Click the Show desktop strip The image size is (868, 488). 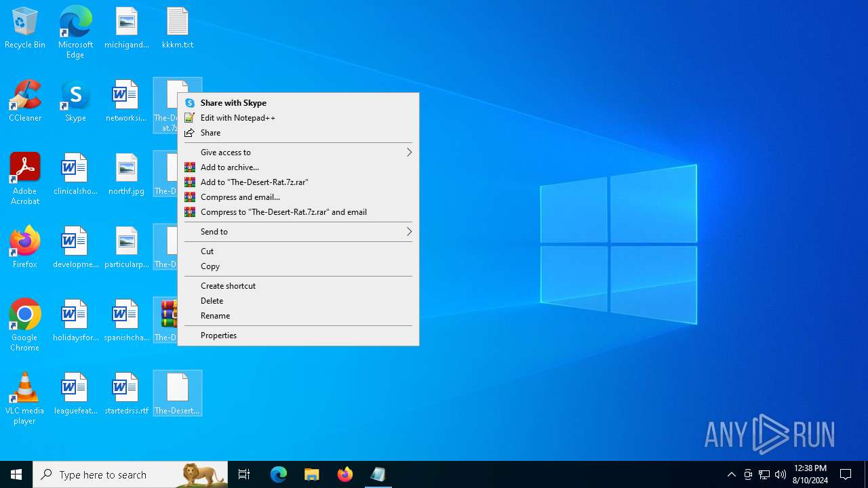[x=866, y=474]
